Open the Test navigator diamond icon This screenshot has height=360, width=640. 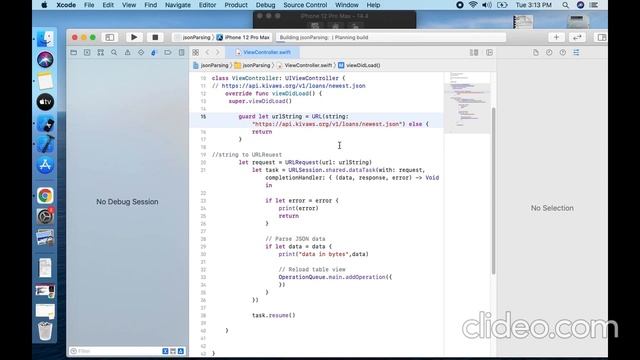141,52
